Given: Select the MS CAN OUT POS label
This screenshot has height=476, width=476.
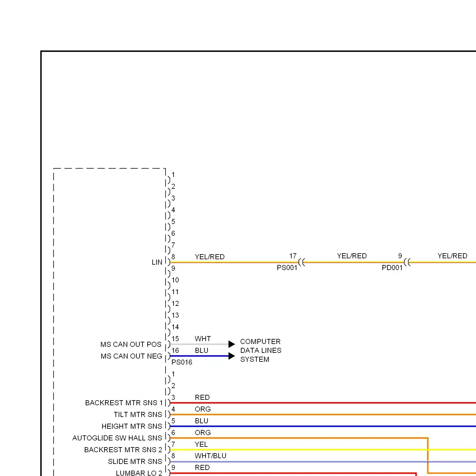Looking at the screenshot, I should 131,344.
